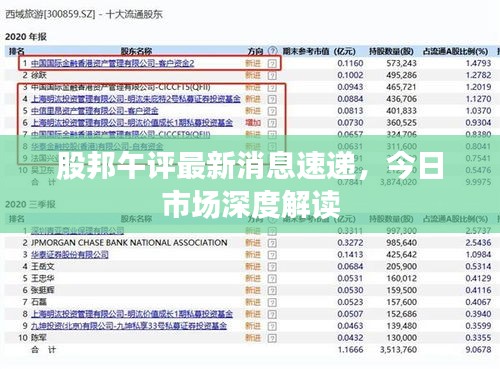The image size is (500, 369).
Task: Click the shareholder name 陈军
Action: [39, 338]
